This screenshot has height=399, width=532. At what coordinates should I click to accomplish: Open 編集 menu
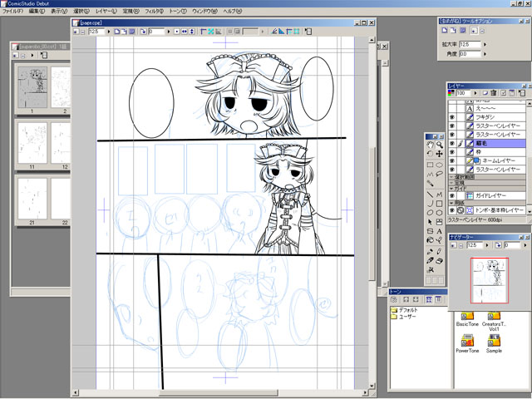point(37,11)
